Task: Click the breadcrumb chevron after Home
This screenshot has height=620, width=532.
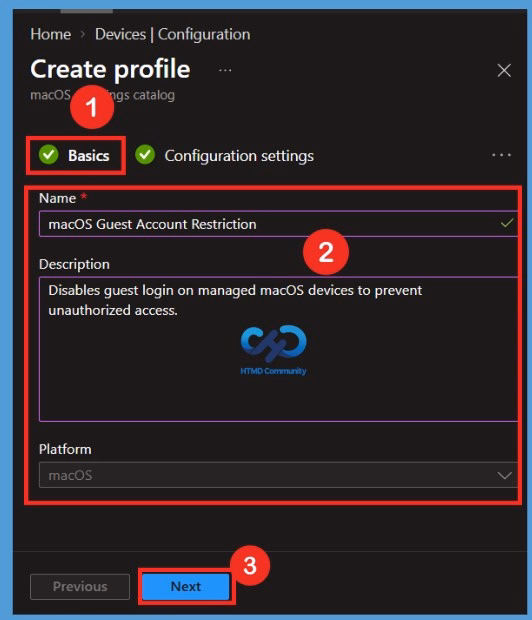Action: [x=83, y=35]
